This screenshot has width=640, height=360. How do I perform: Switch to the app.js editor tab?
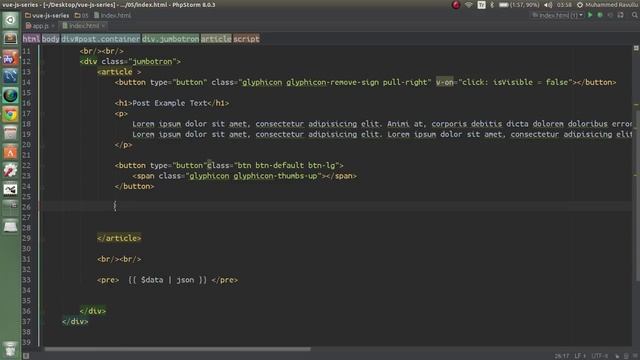[x=40, y=26]
